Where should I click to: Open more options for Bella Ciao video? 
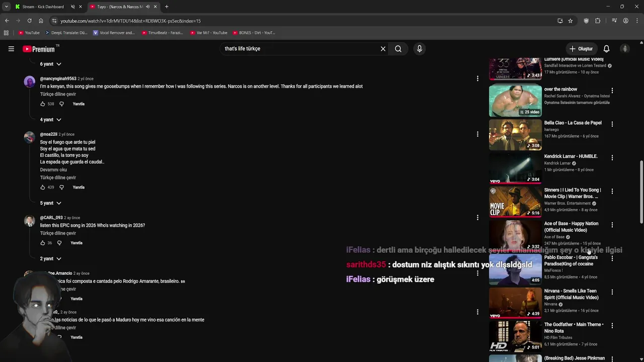(x=612, y=124)
